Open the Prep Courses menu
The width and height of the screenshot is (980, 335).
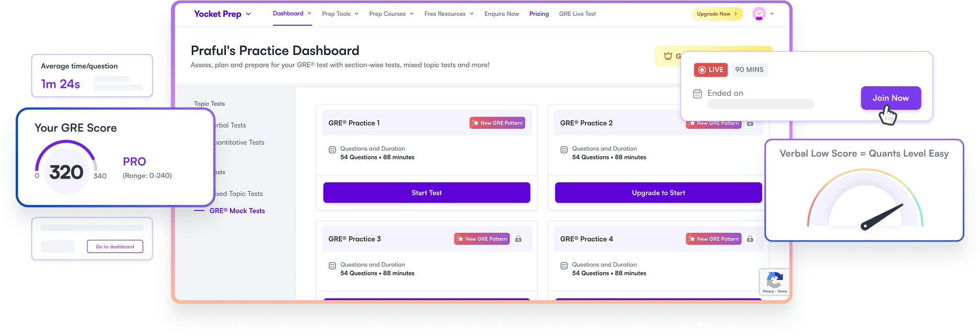(x=387, y=14)
